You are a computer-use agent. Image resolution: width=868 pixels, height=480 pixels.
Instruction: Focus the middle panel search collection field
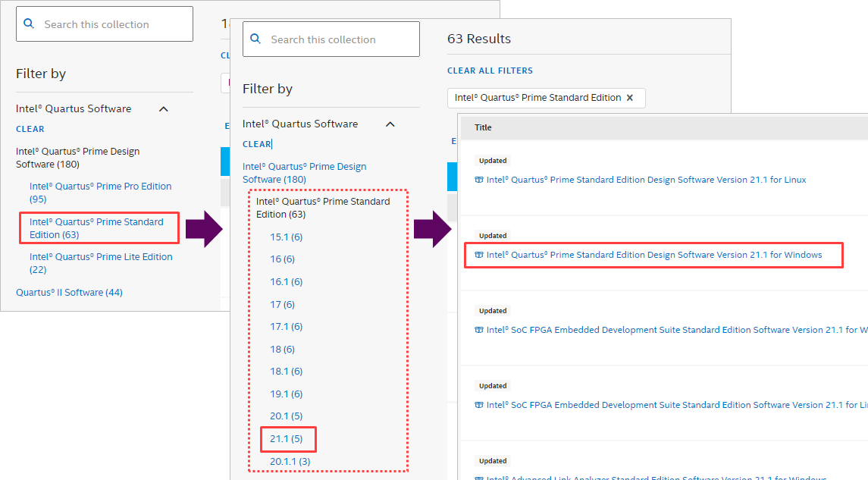coord(331,39)
